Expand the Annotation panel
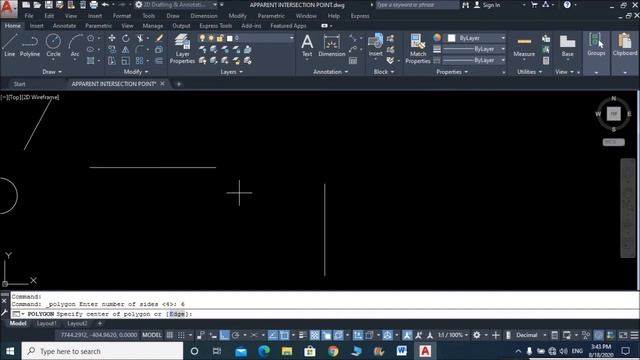The height and width of the screenshot is (360, 640). (330, 72)
